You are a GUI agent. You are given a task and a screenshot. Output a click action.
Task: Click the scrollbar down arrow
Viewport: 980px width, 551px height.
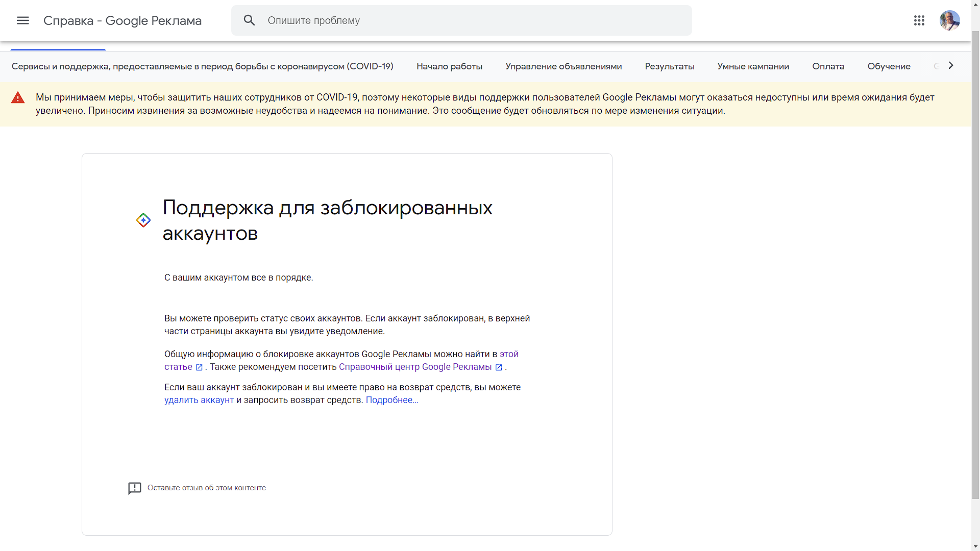click(x=975, y=546)
